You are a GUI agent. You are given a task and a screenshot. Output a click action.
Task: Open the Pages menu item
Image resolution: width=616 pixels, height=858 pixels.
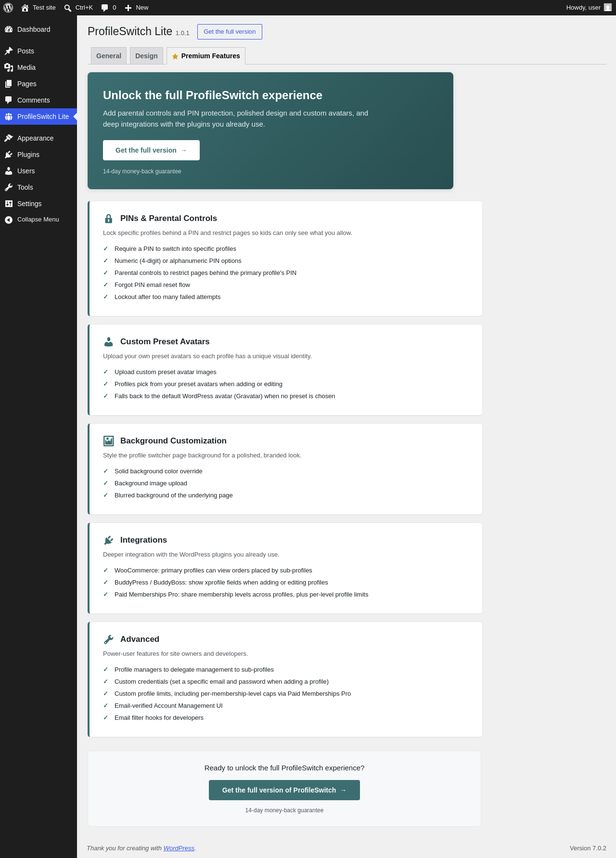(38, 84)
